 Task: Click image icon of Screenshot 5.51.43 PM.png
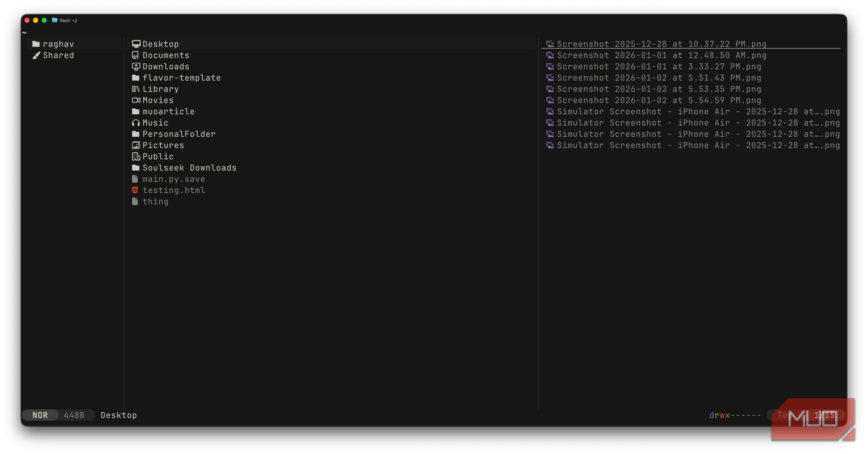point(550,78)
